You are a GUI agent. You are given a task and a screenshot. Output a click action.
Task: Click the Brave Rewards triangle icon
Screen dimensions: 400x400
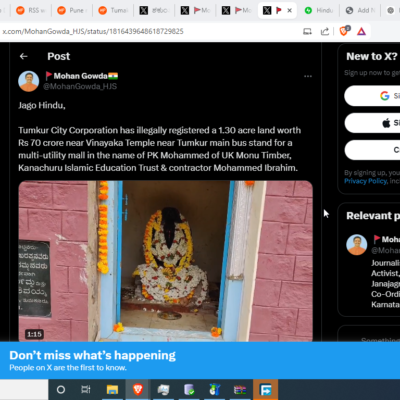(361, 31)
